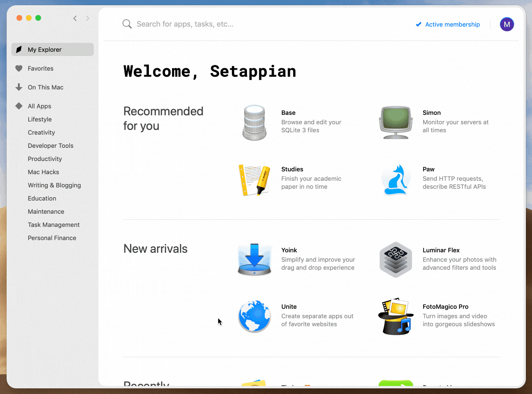Open the Luminar Flex app title
The image size is (532, 394).
tap(441, 250)
